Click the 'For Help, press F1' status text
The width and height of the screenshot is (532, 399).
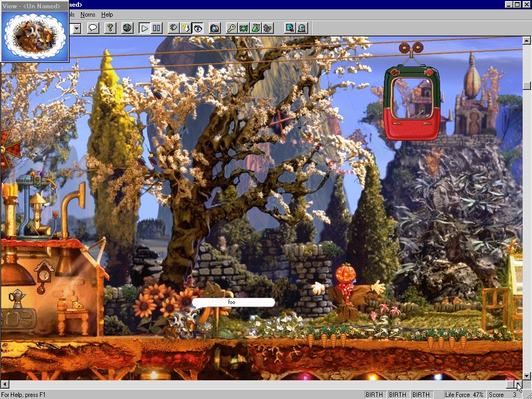click(23, 395)
